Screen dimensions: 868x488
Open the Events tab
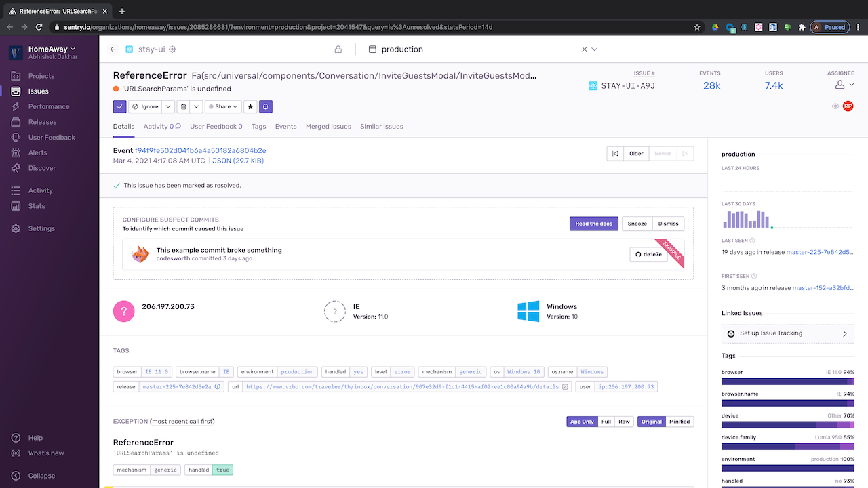coord(285,127)
